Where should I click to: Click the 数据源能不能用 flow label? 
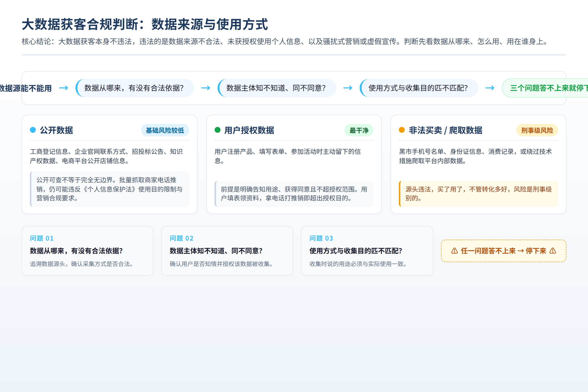coord(26,88)
